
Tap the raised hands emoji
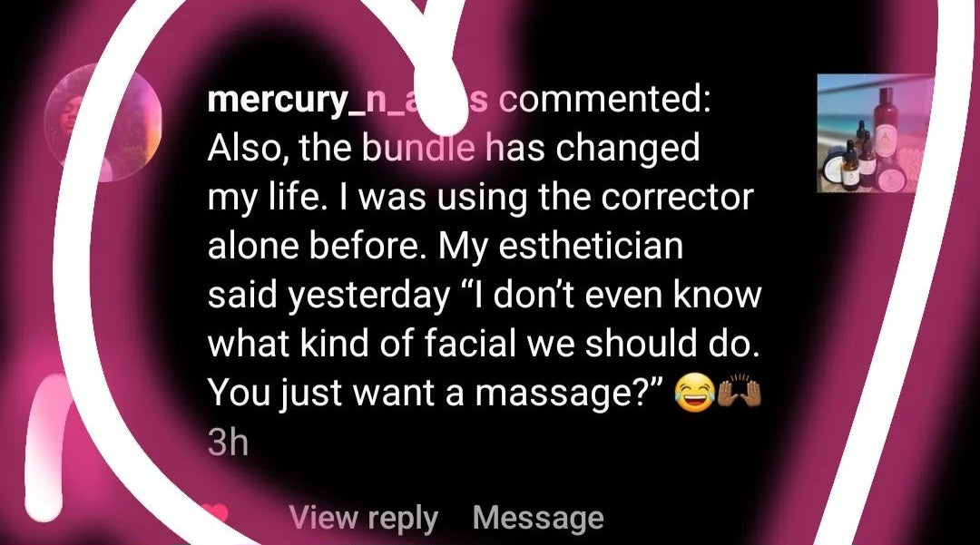(739, 394)
